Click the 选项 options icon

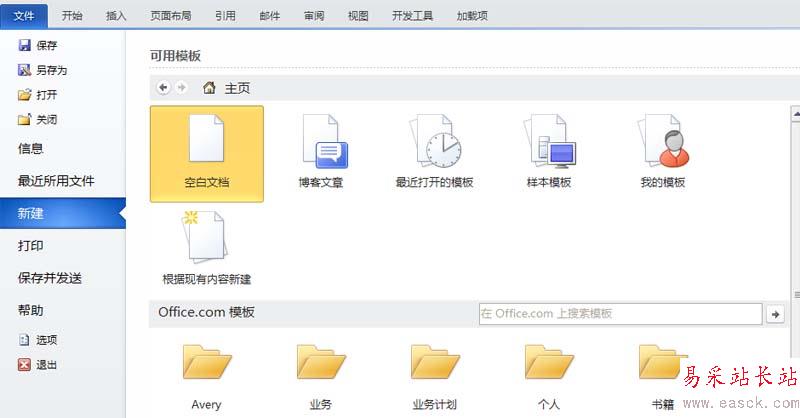[24, 340]
